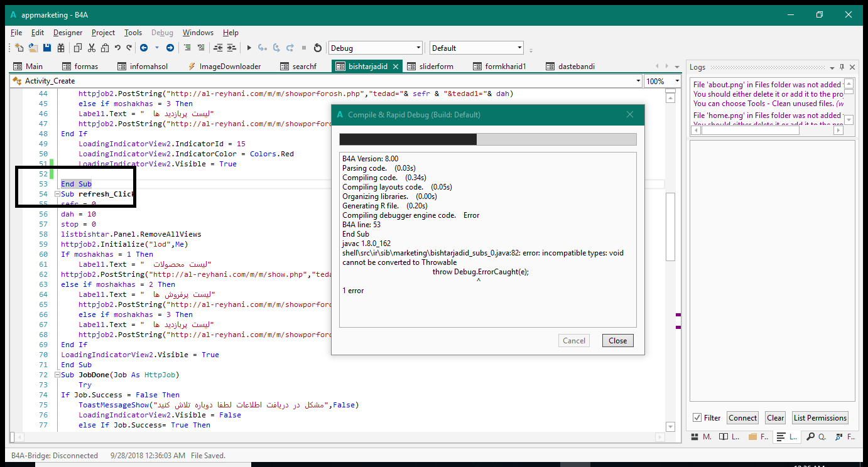Expand the editor zoom 100% dropdown

tap(677, 81)
